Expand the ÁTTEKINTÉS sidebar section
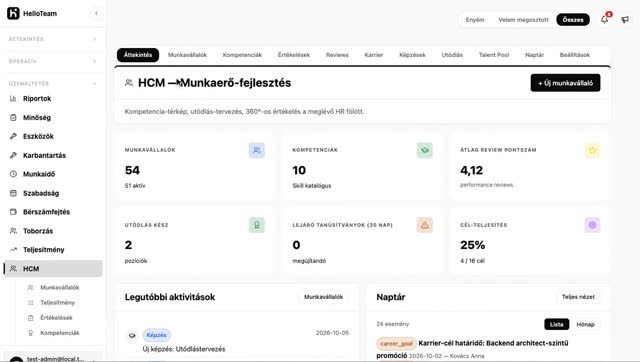The height and width of the screenshot is (362, 640). (53, 39)
